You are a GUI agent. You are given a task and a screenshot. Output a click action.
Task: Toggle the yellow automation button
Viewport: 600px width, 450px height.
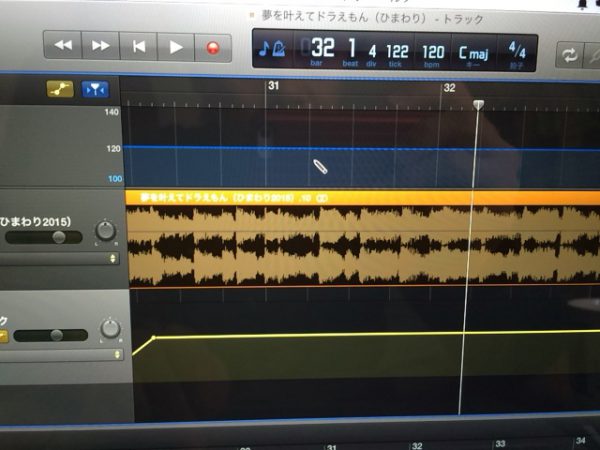[x=61, y=90]
